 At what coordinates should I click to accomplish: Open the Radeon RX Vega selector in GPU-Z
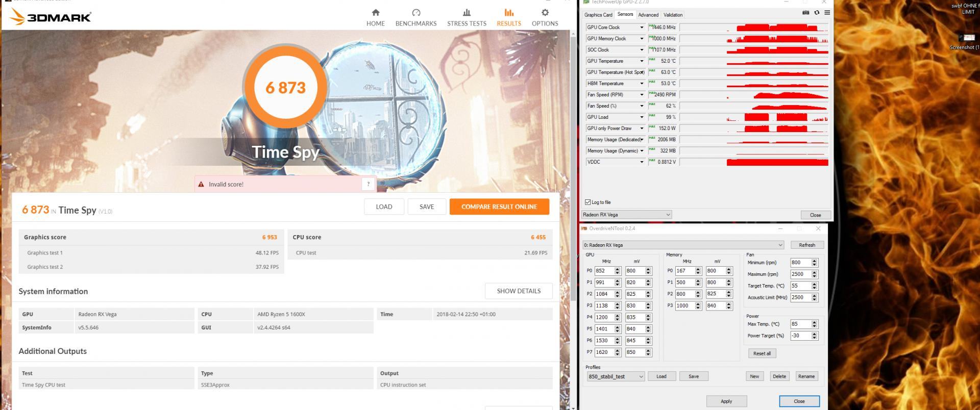tap(626, 215)
